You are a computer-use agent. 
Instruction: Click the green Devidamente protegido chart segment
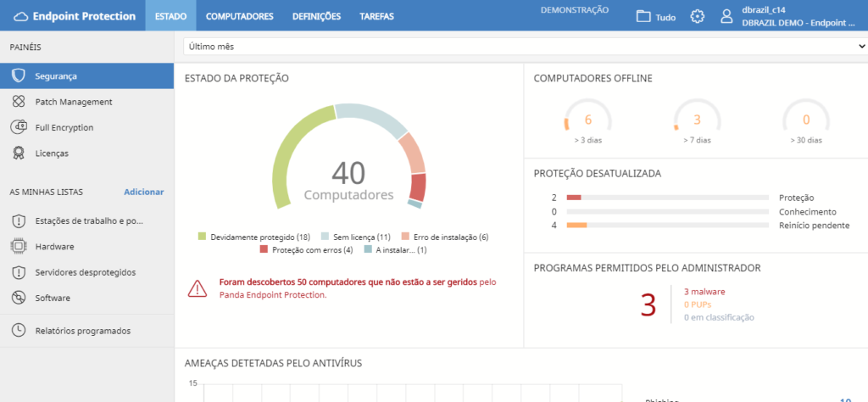[288, 149]
